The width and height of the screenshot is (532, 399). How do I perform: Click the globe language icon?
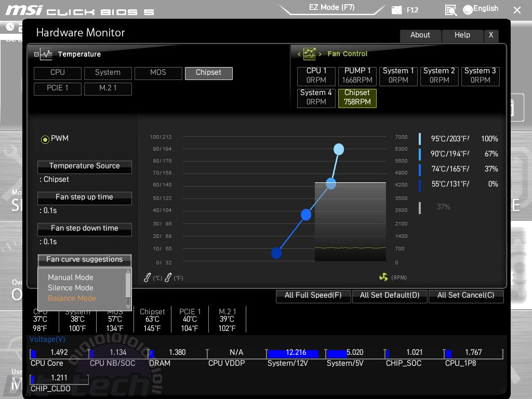click(x=468, y=10)
